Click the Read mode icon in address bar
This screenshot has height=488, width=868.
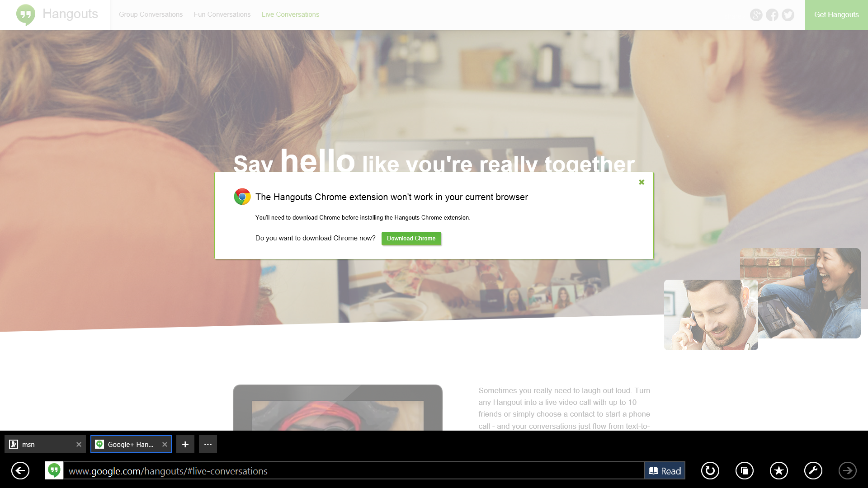(665, 471)
